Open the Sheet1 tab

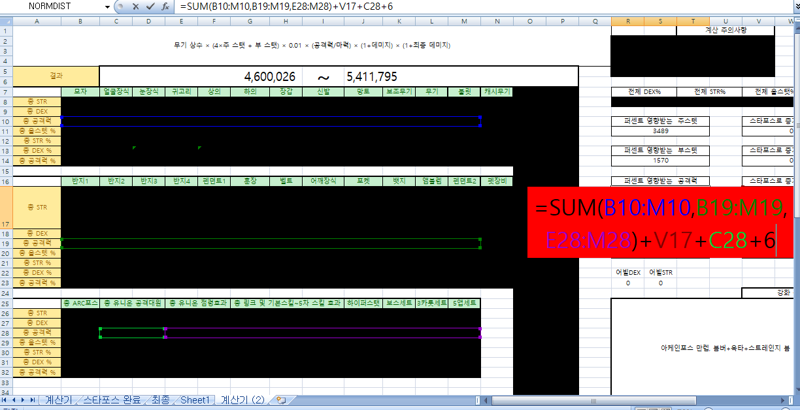[x=194, y=400]
